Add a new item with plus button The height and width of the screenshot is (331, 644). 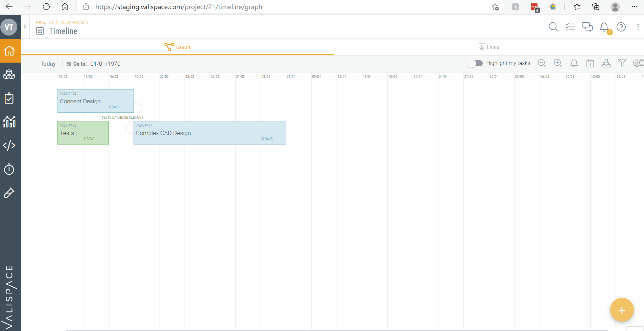pyautogui.click(x=622, y=310)
